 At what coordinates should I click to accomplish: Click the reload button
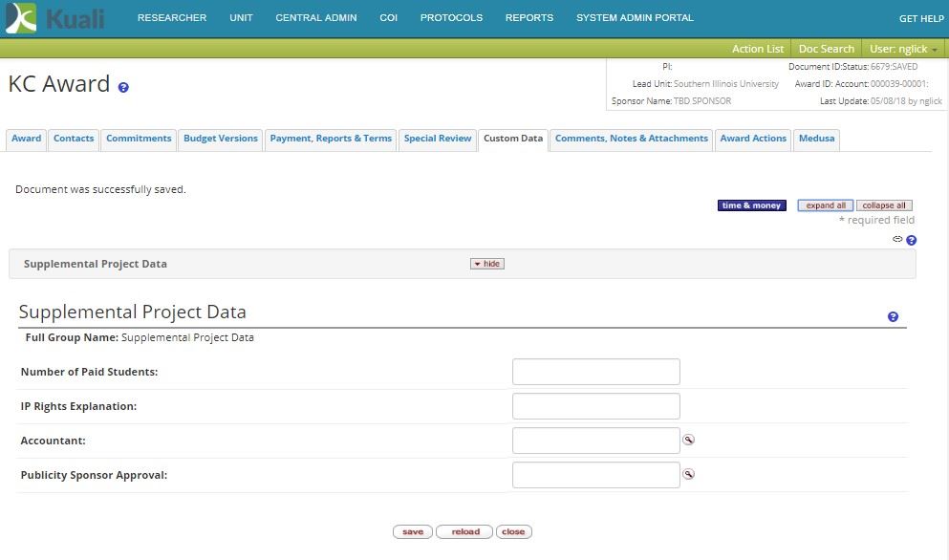[465, 532]
